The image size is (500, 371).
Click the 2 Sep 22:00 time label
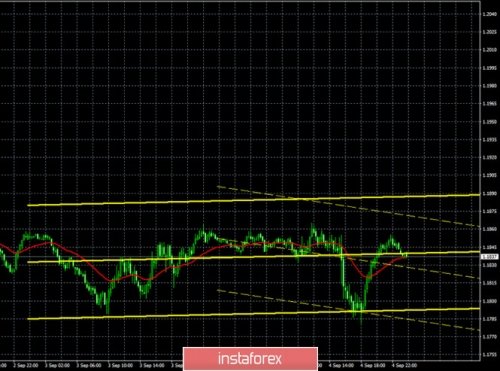tap(26, 365)
